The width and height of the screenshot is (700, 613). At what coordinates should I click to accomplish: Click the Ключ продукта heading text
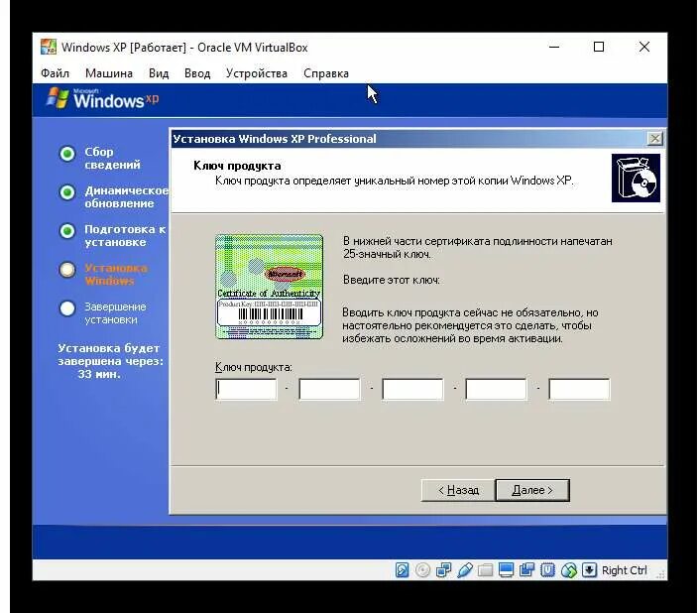237,166
